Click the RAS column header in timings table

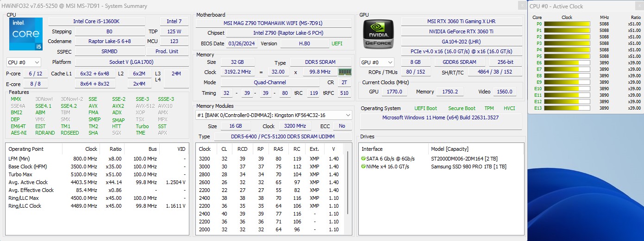[x=278, y=149]
